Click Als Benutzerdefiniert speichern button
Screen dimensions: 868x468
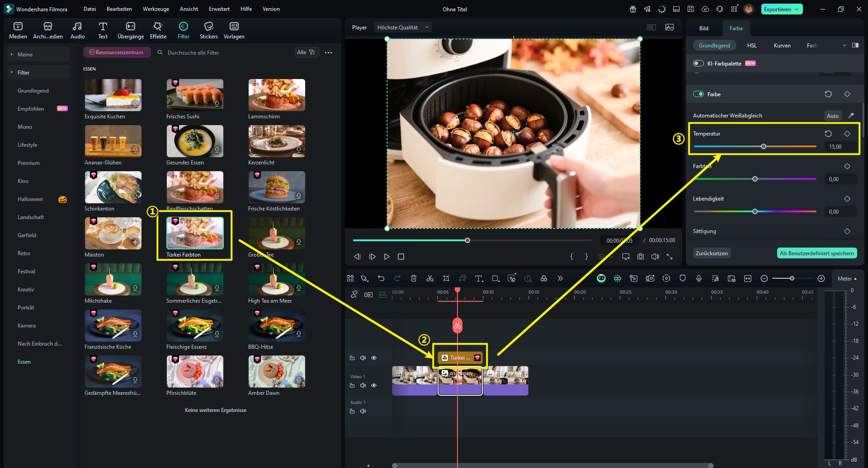click(x=816, y=253)
